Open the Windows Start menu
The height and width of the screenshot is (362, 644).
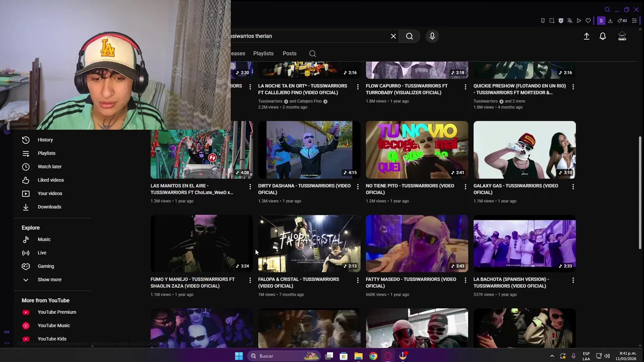239,356
